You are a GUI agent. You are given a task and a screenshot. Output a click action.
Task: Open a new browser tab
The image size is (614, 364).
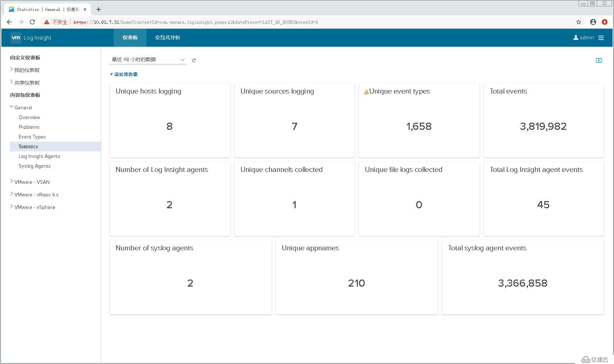click(99, 9)
